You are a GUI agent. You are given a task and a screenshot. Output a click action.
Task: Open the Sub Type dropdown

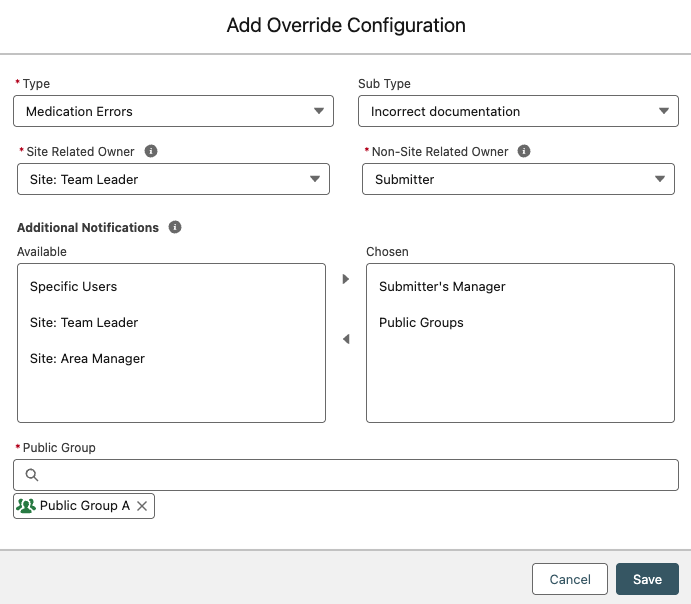coord(518,111)
